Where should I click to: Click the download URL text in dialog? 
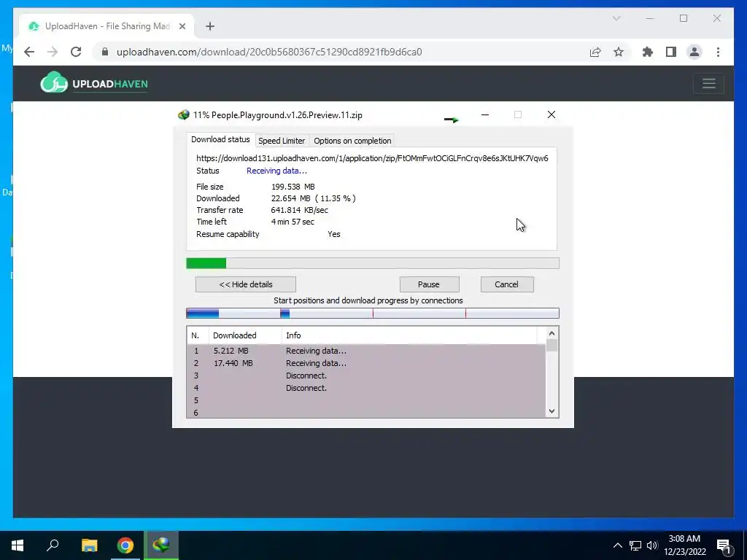coord(372,158)
